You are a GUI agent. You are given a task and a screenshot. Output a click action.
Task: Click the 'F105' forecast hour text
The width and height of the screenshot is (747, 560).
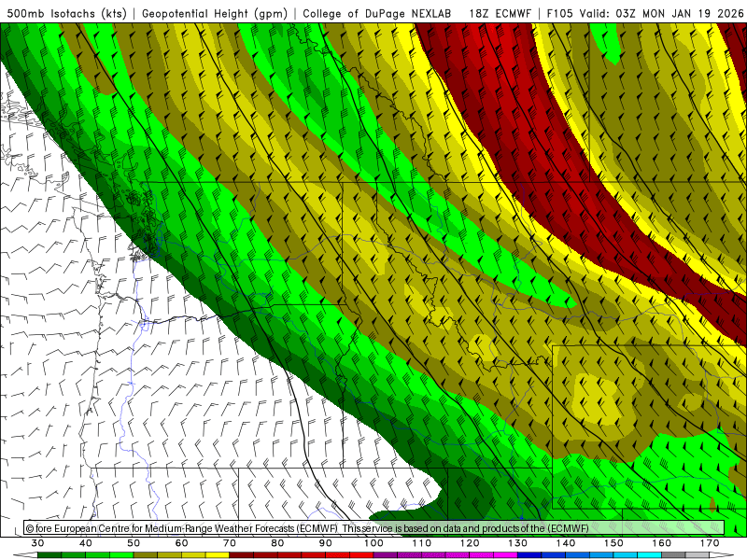pyautogui.click(x=559, y=13)
